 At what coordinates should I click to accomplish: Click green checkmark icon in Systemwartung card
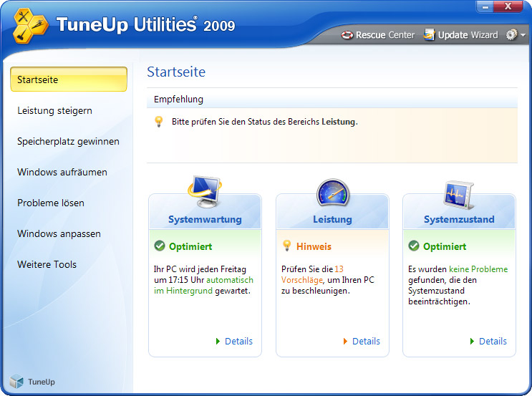(x=160, y=246)
